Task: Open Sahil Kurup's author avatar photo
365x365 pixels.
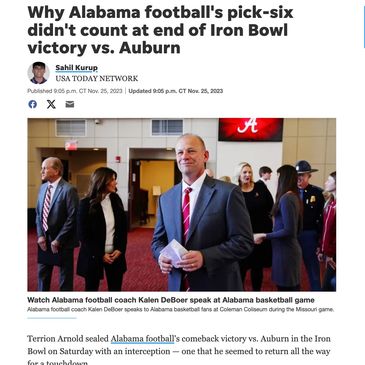Action: pos(38,73)
